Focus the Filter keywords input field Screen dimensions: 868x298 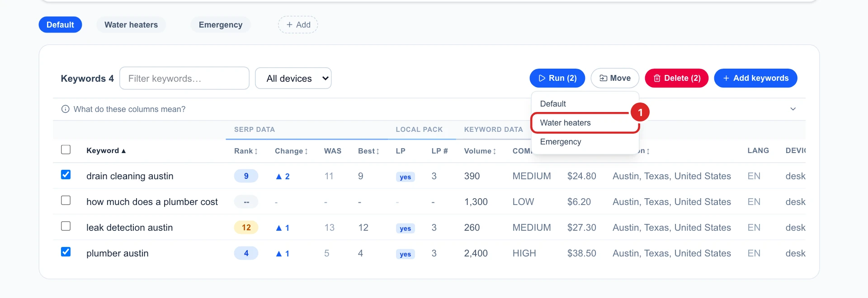click(184, 78)
